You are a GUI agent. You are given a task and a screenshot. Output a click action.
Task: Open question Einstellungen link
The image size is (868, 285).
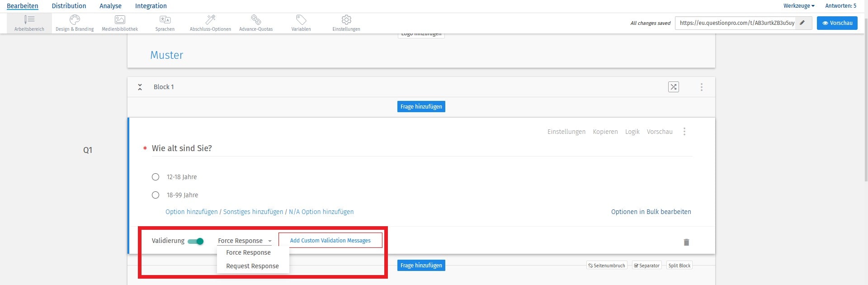(x=566, y=132)
